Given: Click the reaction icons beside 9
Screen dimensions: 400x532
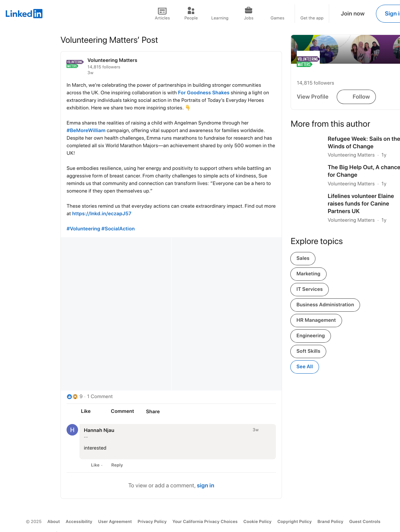Looking at the screenshot, I should (72, 397).
